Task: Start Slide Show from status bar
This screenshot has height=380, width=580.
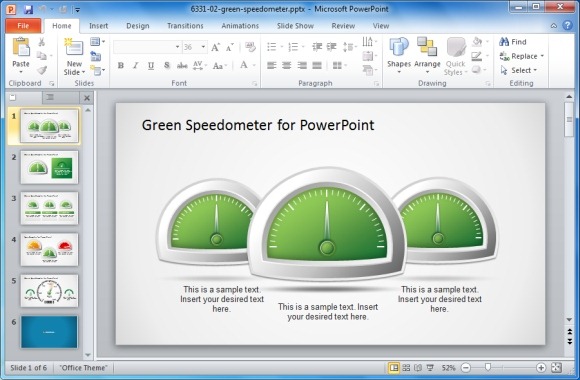Action: 430,367
